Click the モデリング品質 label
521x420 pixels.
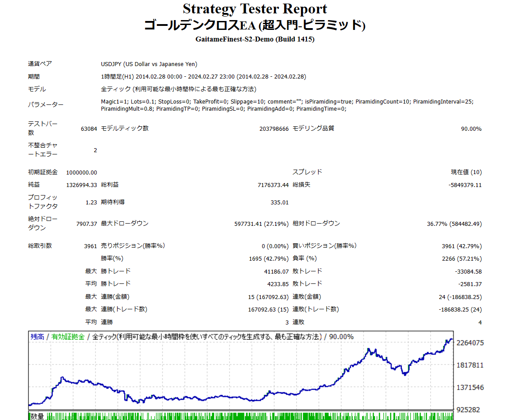pos(313,129)
